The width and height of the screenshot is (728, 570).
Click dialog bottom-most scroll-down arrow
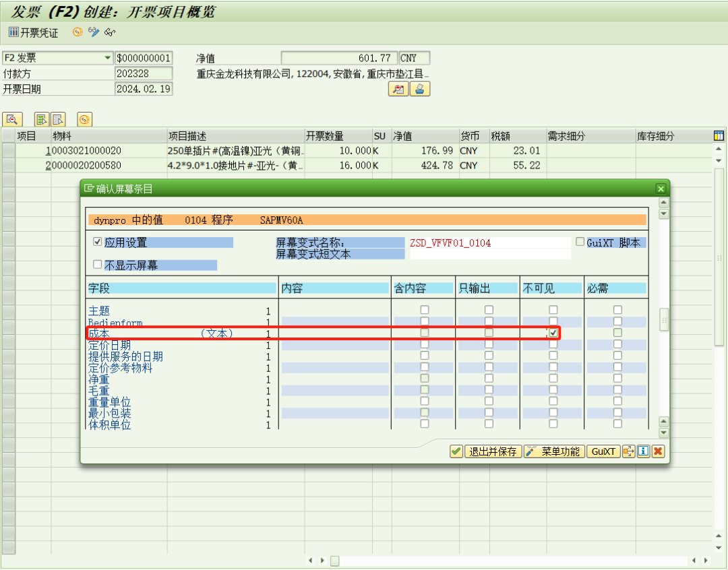click(x=664, y=433)
